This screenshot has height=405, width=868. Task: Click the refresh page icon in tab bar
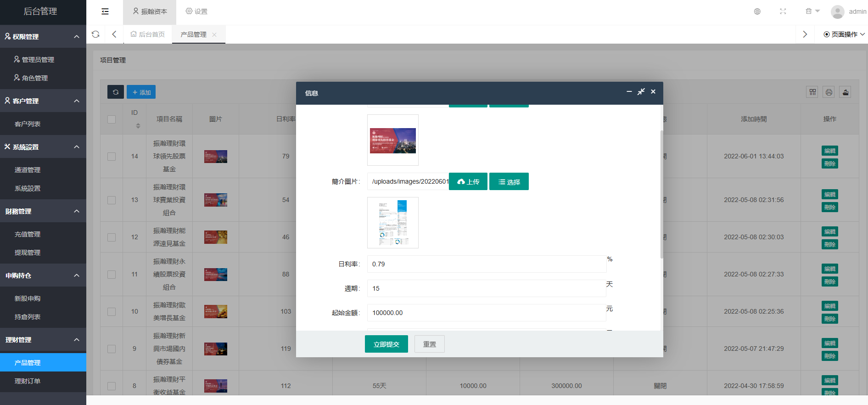click(x=95, y=34)
